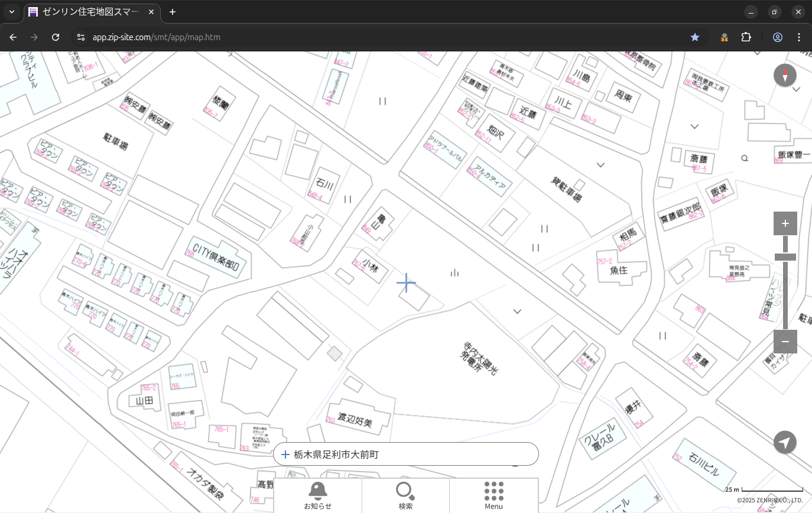812x513 pixels.
Task: Open search with the magnifier icon
Action: coord(405,492)
